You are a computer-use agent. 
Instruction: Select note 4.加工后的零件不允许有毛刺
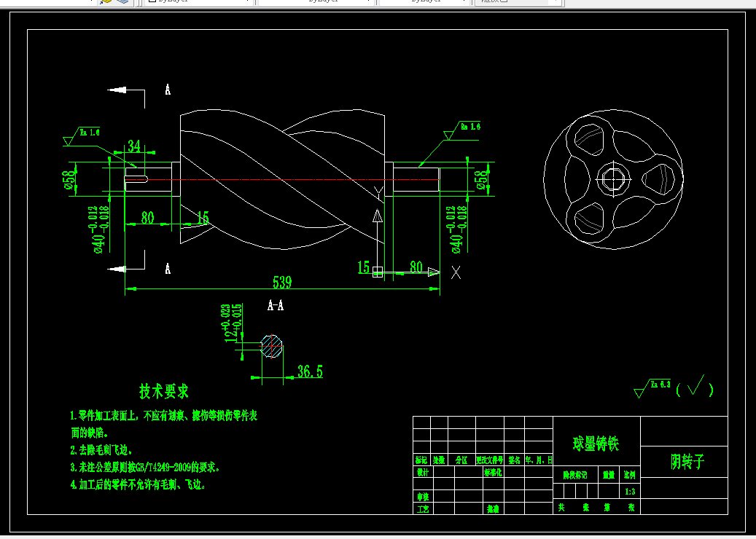tap(138, 484)
